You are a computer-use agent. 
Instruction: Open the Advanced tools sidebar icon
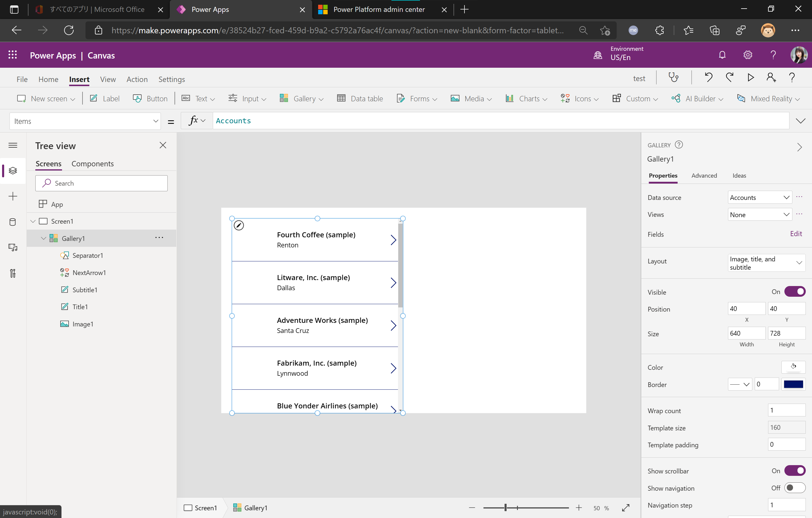click(x=13, y=273)
